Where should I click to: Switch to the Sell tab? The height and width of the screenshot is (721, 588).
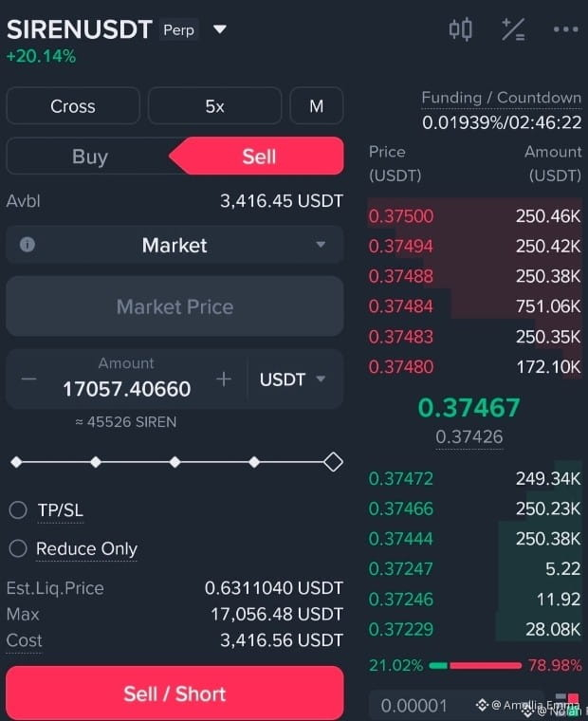[x=259, y=157]
